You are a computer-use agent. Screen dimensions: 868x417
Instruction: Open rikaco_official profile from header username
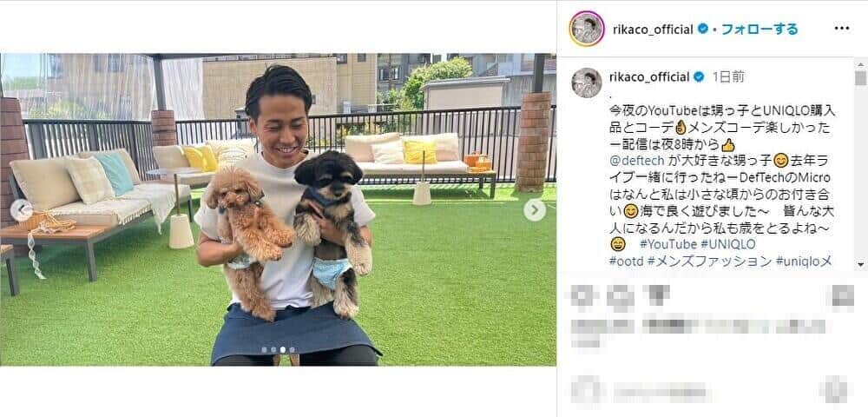[653, 30]
